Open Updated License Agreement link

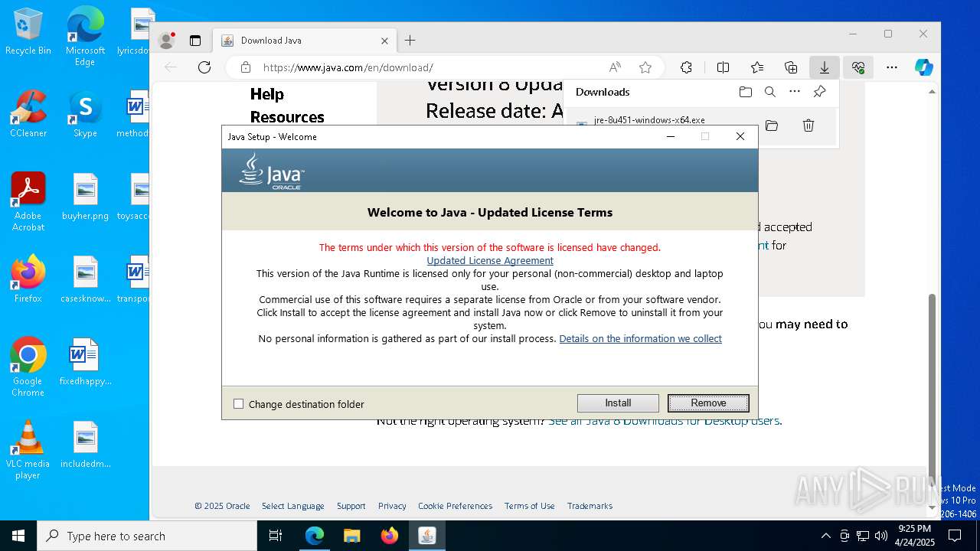tap(490, 260)
